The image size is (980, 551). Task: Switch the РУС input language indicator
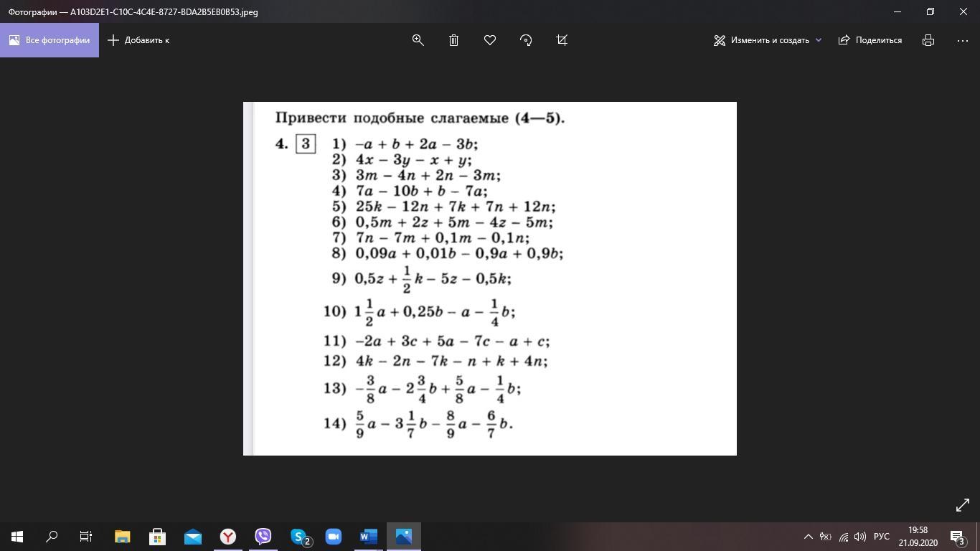pyautogui.click(x=882, y=537)
